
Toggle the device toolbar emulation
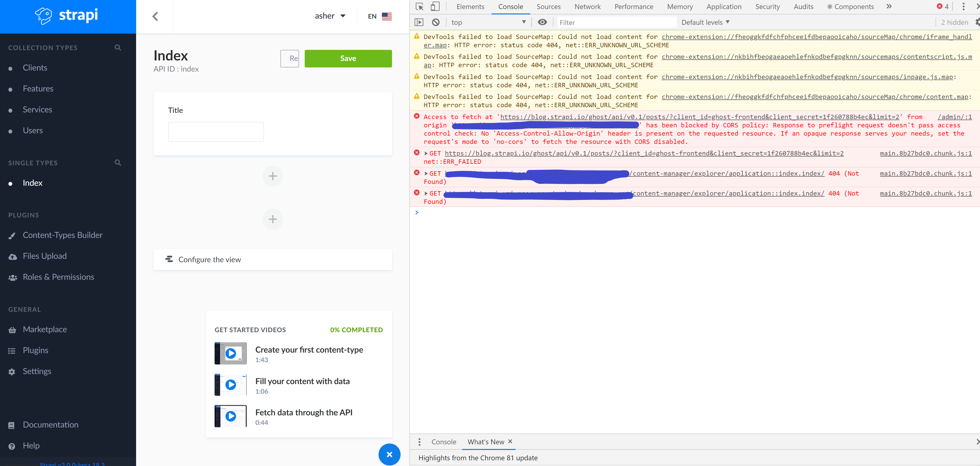tap(435, 6)
